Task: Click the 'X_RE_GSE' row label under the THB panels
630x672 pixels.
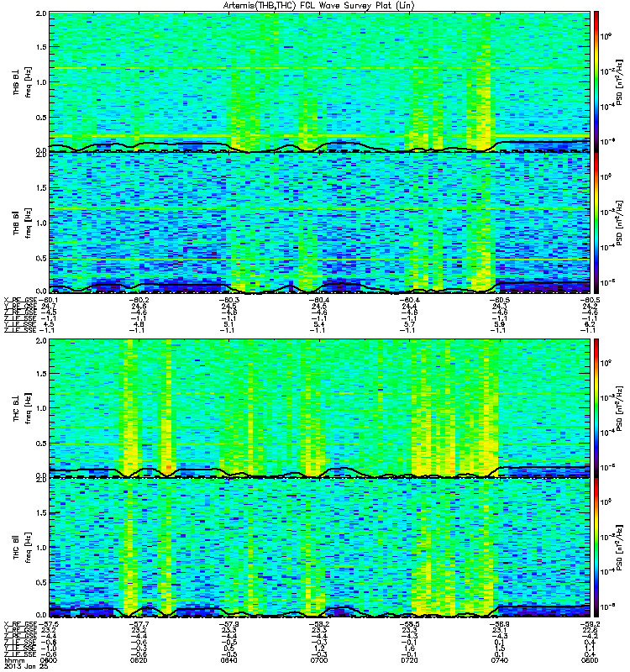Action: [20, 300]
